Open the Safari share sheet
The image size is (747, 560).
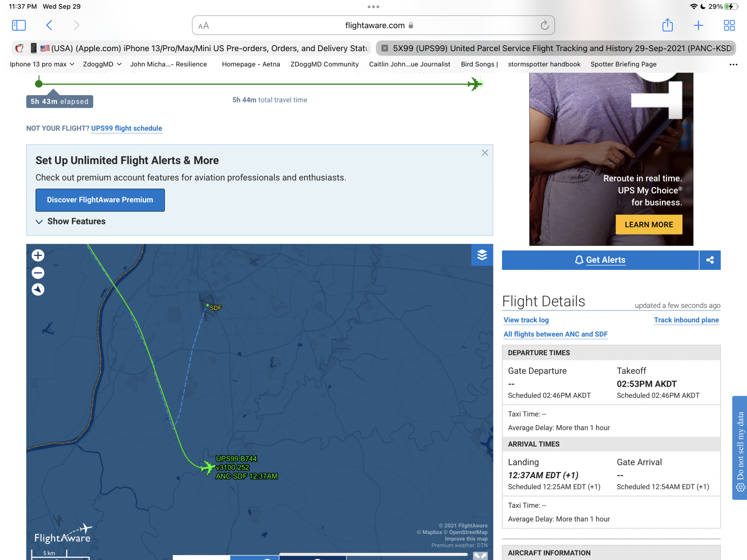pos(667,25)
